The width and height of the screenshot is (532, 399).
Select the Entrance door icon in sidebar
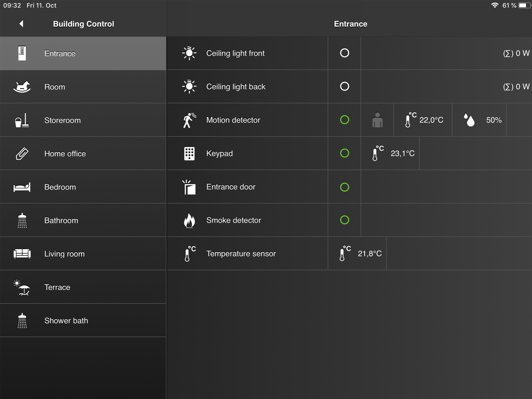pos(22,53)
